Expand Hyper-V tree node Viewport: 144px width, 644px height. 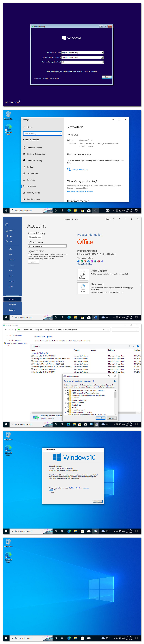(65, 407)
